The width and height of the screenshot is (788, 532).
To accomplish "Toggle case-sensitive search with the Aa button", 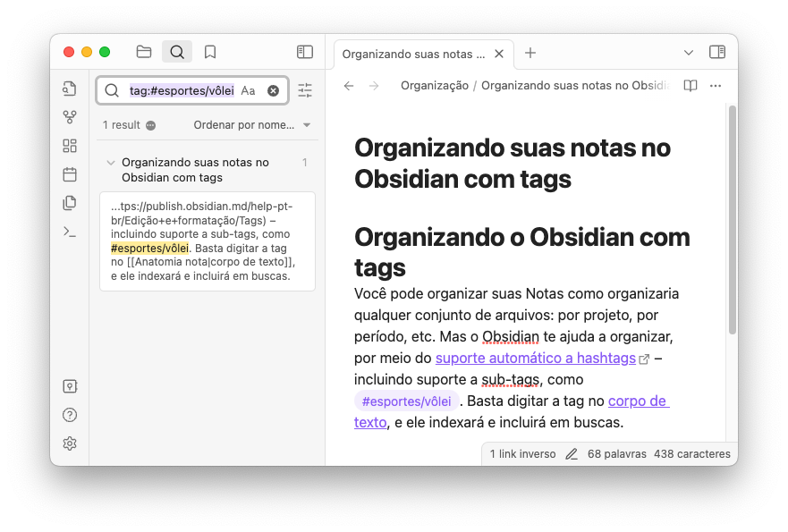I will pos(248,90).
